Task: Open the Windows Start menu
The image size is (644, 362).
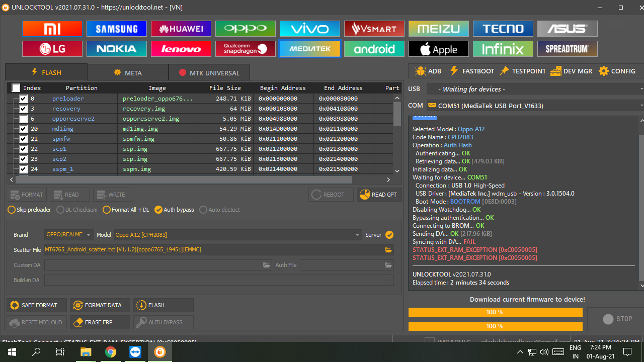Action: click(x=12, y=352)
